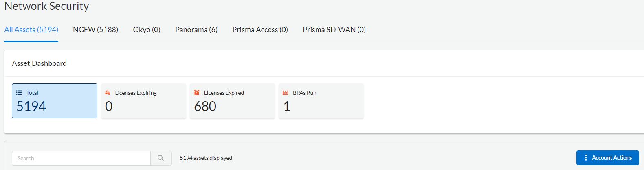Viewport: 644px width, 170px height.
Task: Select the Okyo (0) tab
Action: pos(147,30)
